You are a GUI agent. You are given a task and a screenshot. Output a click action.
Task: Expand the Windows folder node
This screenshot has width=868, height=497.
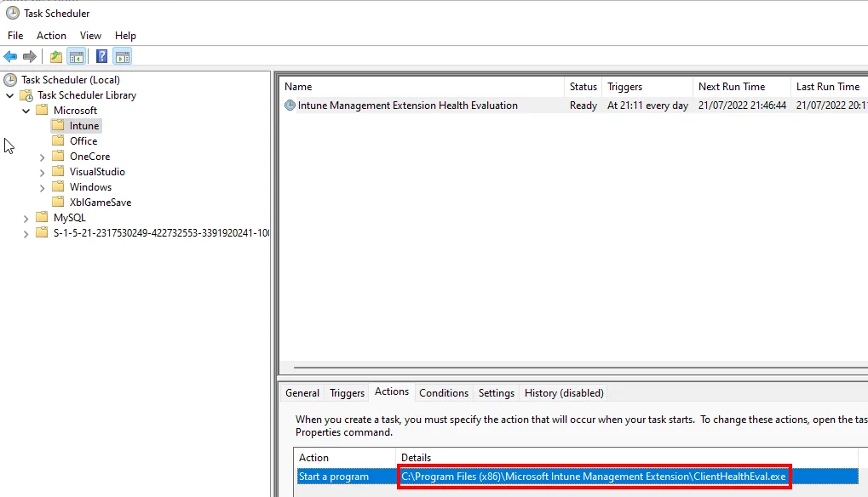[x=42, y=188]
